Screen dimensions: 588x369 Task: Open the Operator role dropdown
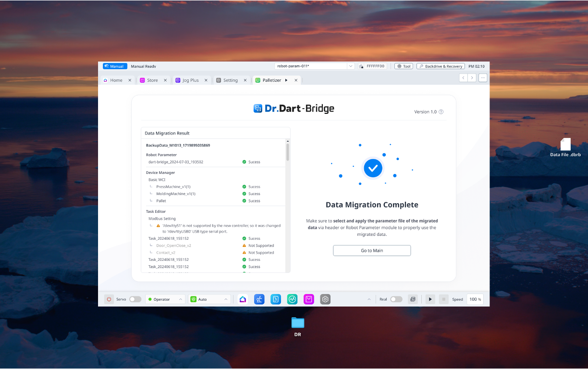pyautogui.click(x=165, y=299)
